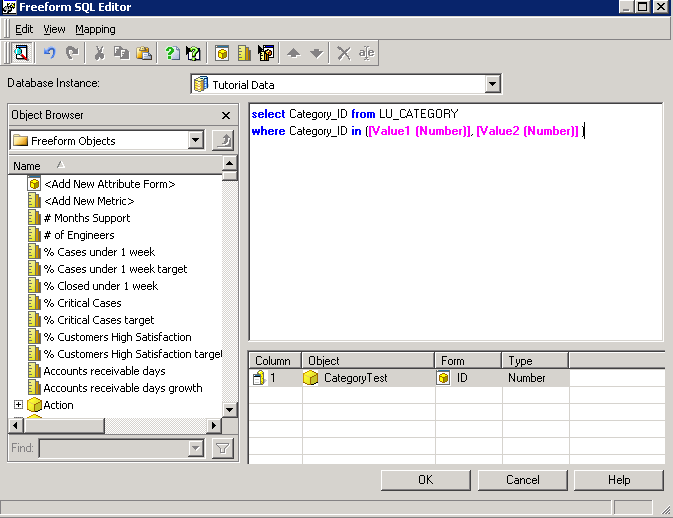
Task: Open the Freeform Objects folder dropdown
Action: (196, 141)
